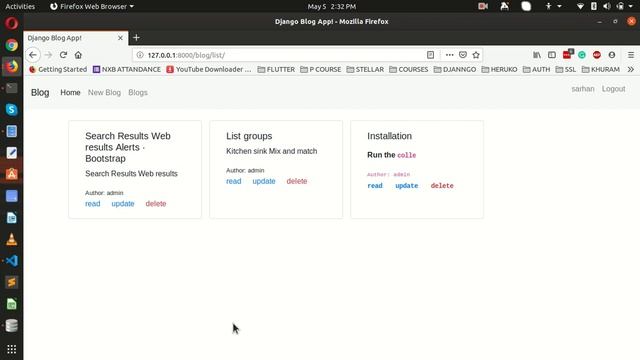Open Firefox Web Browser app menu

[x=92, y=7]
